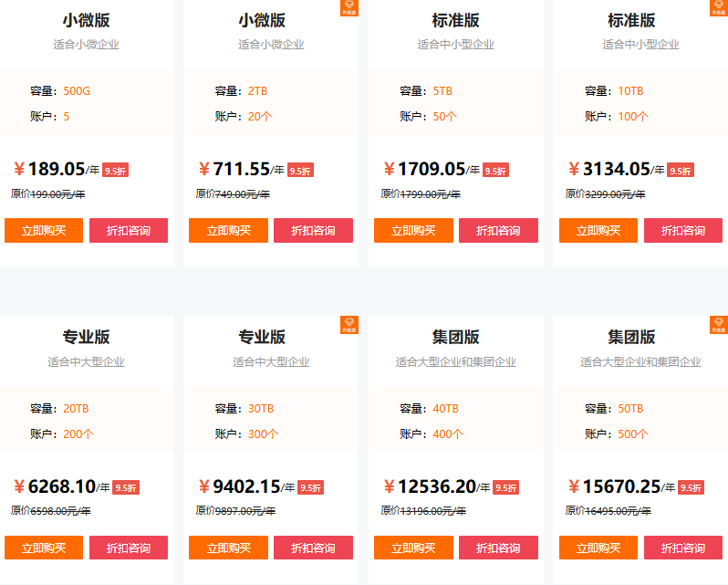This screenshot has width=728, height=585.
Task: Select the 专业版 title on the 20TB card
Action: click(86, 338)
